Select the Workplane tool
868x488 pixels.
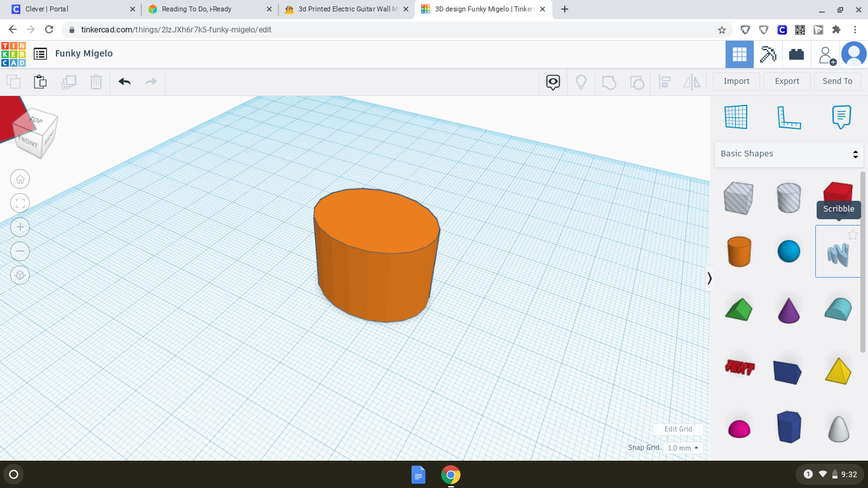(x=736, y=117)
